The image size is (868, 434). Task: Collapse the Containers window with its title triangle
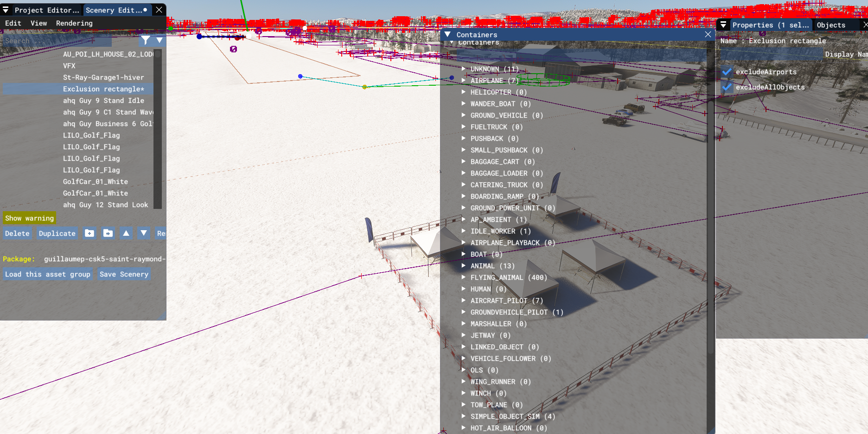447,35
